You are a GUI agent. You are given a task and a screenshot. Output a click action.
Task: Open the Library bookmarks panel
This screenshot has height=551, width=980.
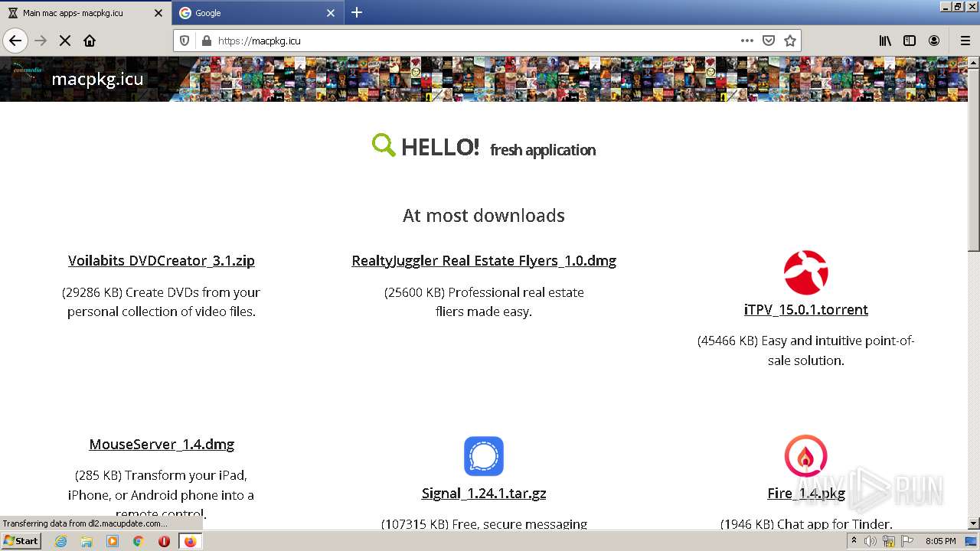[x=885, y=41]
